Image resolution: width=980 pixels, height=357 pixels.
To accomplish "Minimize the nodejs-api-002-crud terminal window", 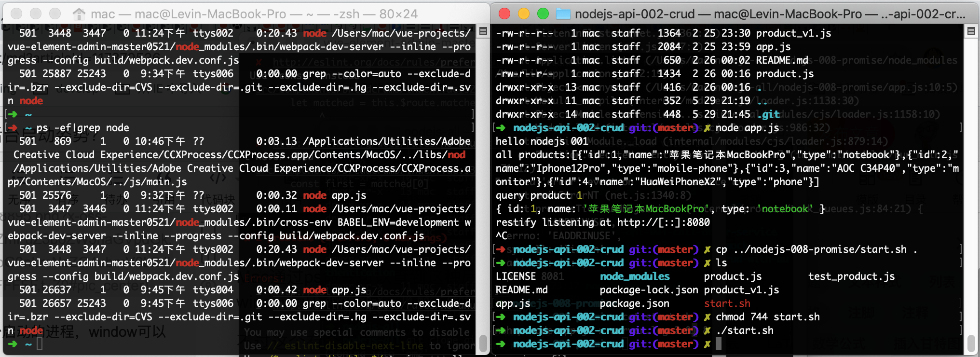I will tap(523, 14).
